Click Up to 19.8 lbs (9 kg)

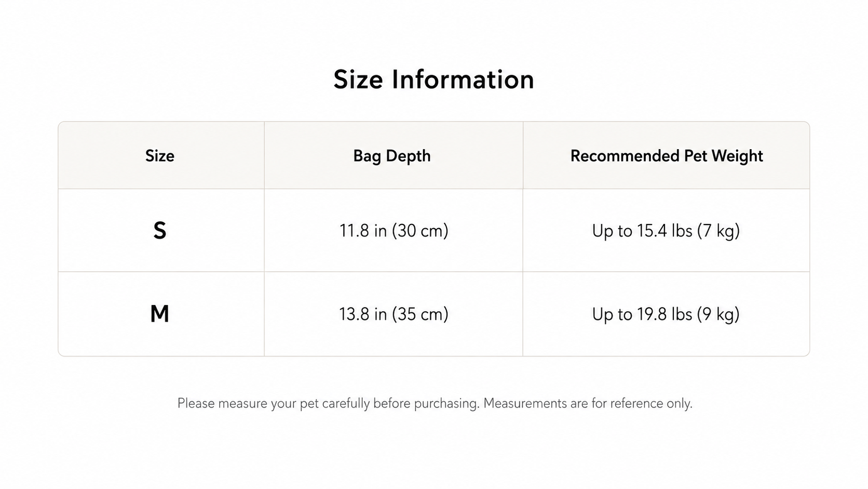(666, 314)
